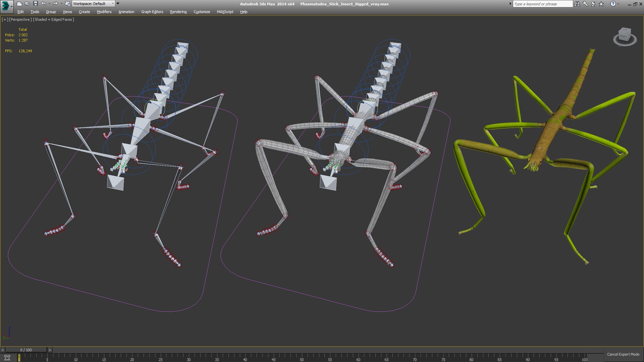Open the Rendering menu
644x362 pixels.
point(178,12)
